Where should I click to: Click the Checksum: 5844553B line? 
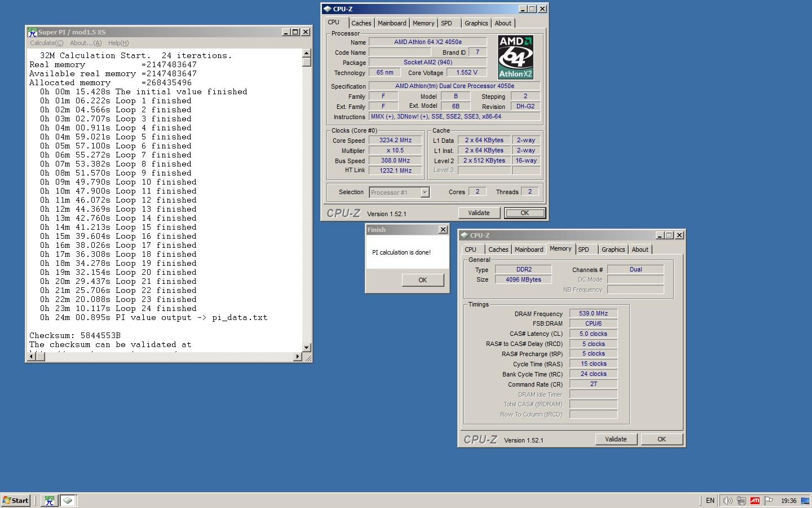[x=75, y=335]
